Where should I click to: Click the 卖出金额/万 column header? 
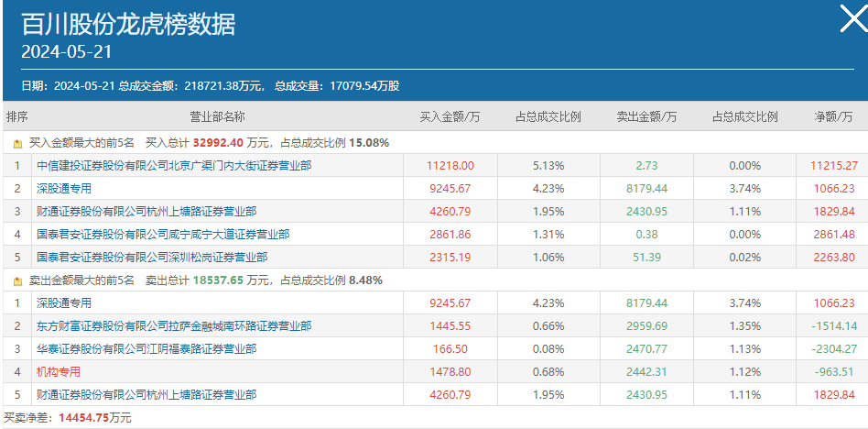coord(646,117)
